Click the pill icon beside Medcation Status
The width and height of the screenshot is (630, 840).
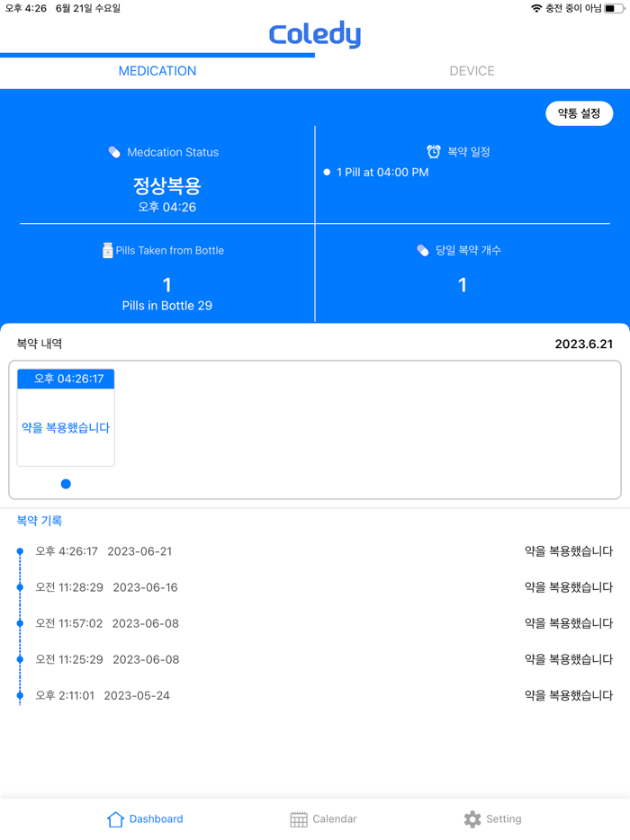tap(114, 152)
